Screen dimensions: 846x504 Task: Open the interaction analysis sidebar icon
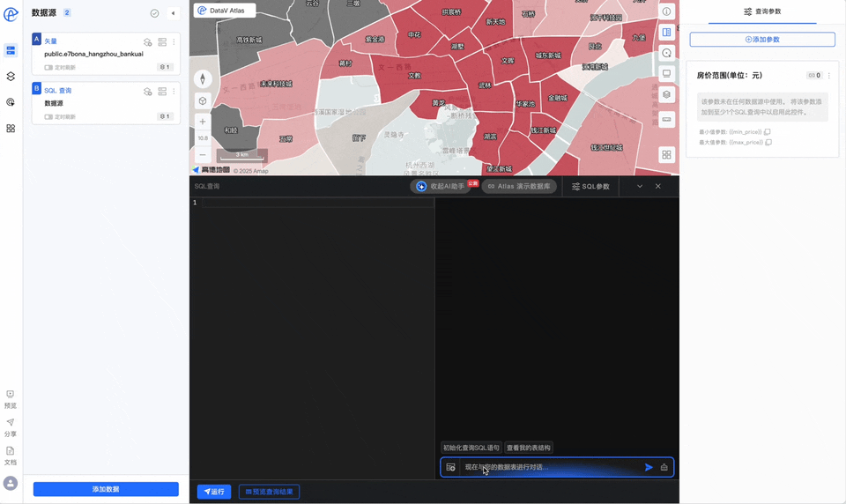[x=11, y=102]
